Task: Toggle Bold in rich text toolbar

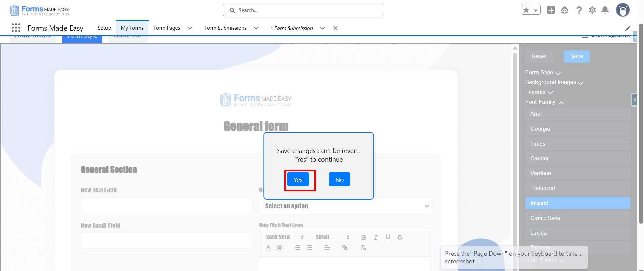Action: [x=363, y=237]
